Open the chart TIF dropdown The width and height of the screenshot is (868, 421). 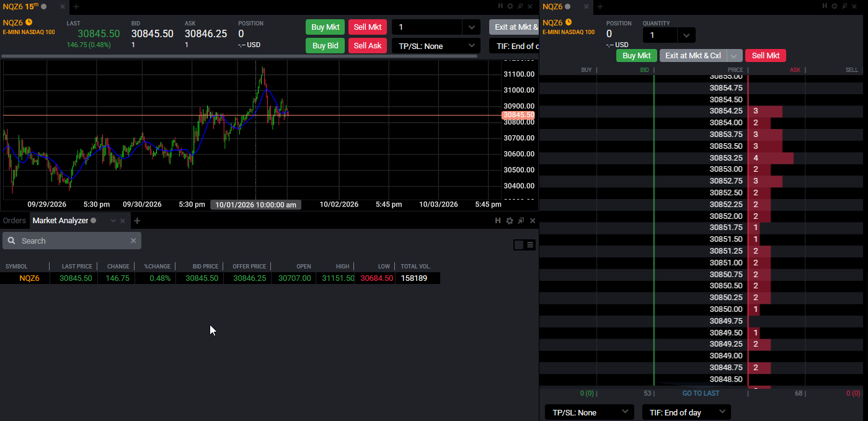coord(514,46)
